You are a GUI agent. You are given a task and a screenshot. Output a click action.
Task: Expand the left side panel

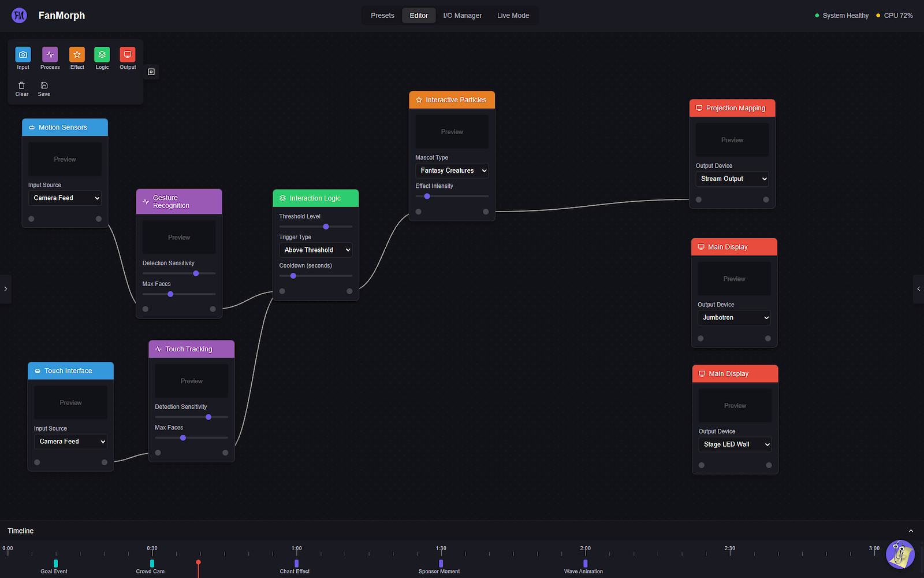[5, 288]
